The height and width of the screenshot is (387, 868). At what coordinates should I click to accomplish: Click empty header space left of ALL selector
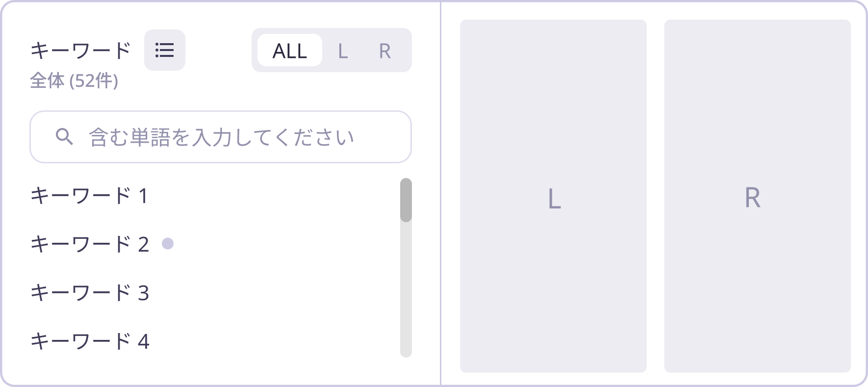click(x=218, y=51)
